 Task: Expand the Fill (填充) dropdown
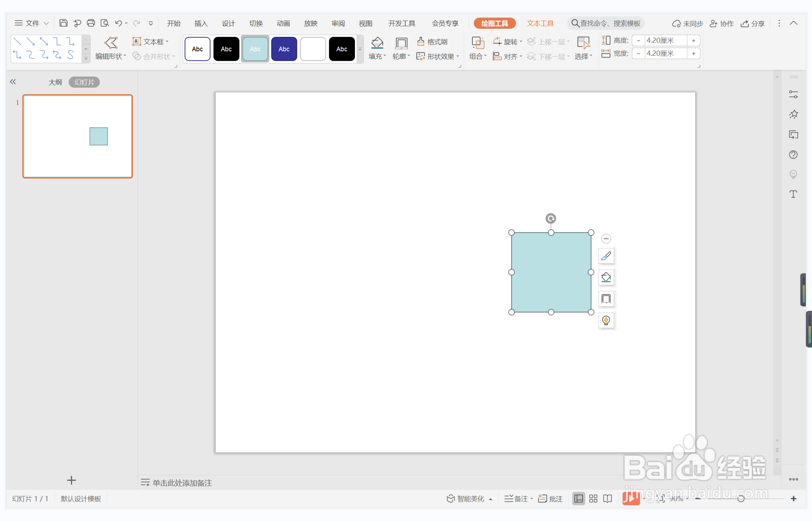tap(384, 56)
